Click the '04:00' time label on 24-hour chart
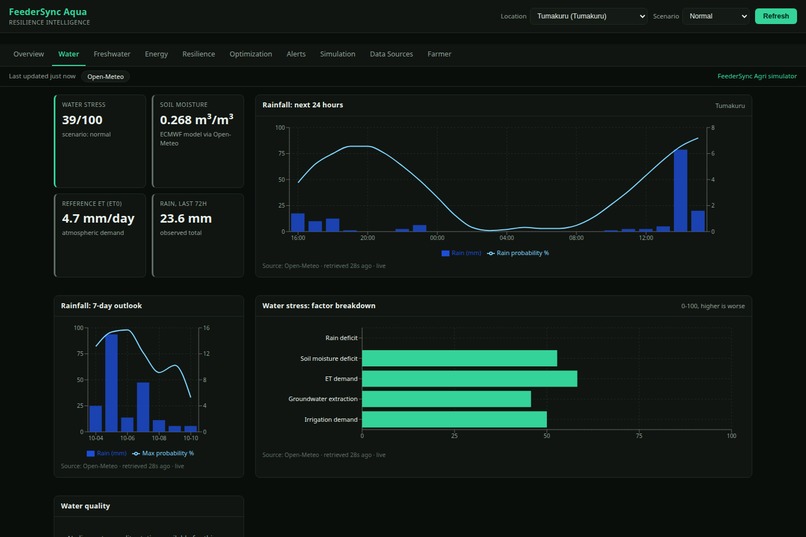This screenshot has height=537, width=806. (507, 238)
